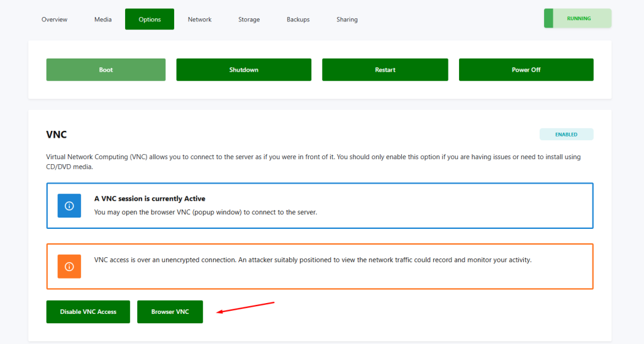The width and height of the screenshot is (644, 344).
Task: Launch the Browser VNC popup
Action: (x=170, y=311)
